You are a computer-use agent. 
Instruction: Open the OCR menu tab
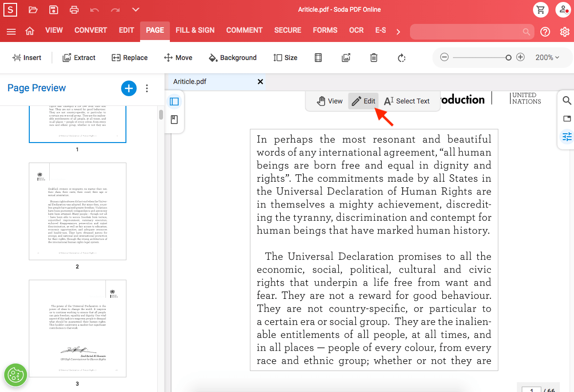[356, 30]
